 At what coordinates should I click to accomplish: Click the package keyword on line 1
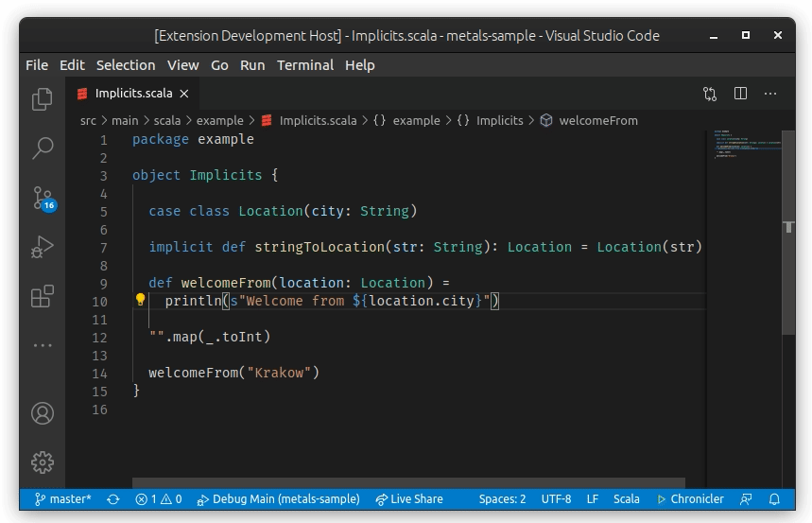(161, 140)
